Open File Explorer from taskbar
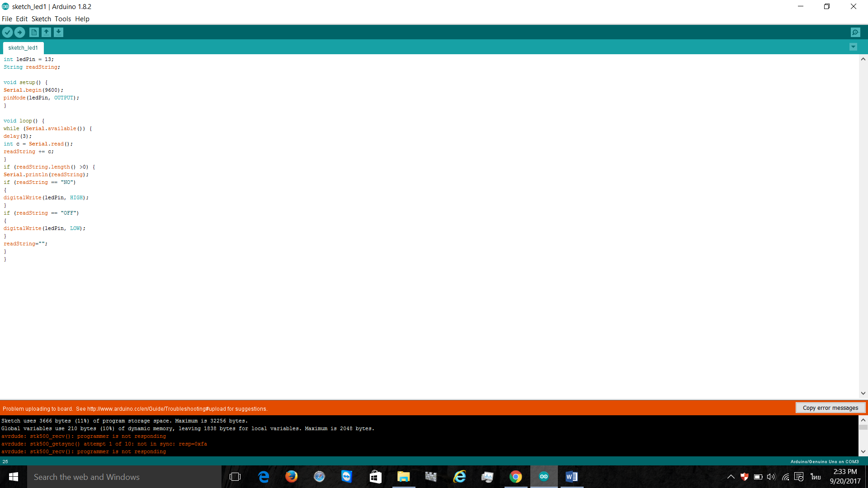The height and width of the screenshot is (488, 868). (403, 477)
